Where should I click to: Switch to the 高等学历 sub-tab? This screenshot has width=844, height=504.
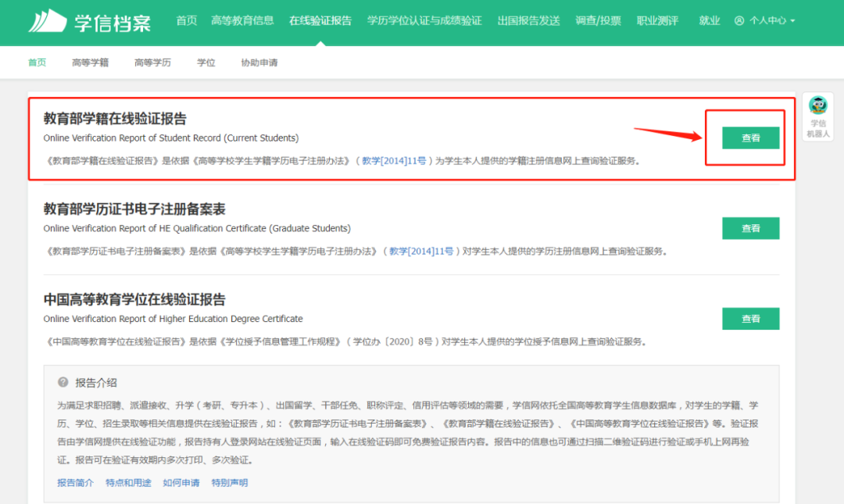point(152,63)
